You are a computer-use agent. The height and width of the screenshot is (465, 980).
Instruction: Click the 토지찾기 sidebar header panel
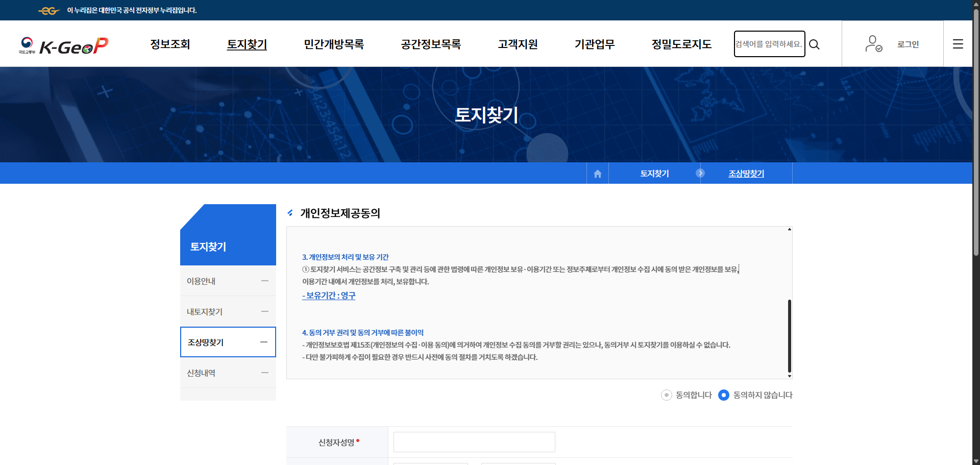click(x=228, y=247)
